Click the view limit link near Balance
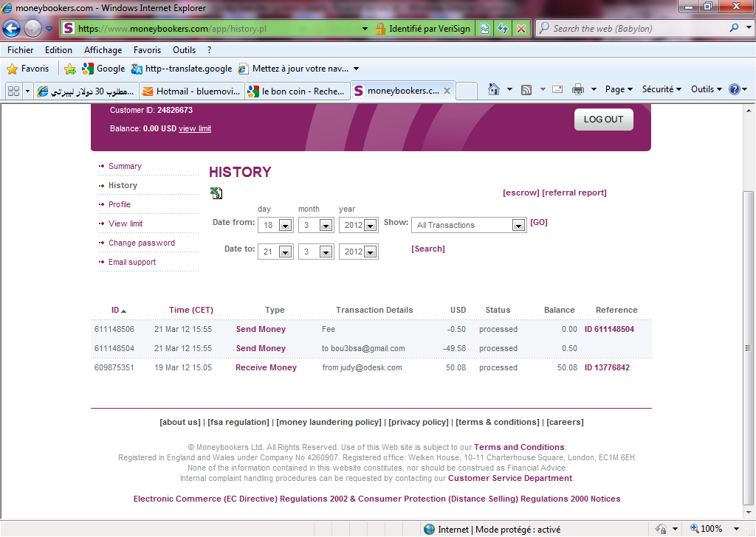The width and height of the screenshot is (756, 537). tap(195, 128)
